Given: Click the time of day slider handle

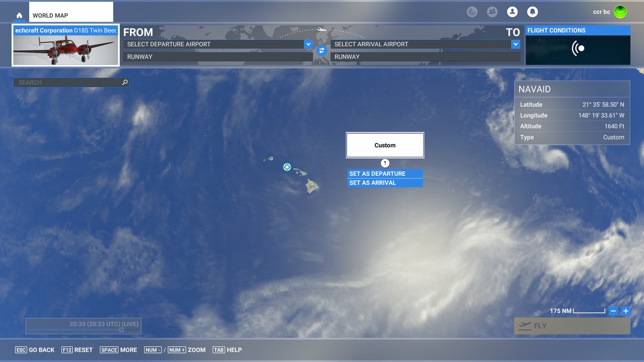Looking at the screenshot, I should point(121,330).
